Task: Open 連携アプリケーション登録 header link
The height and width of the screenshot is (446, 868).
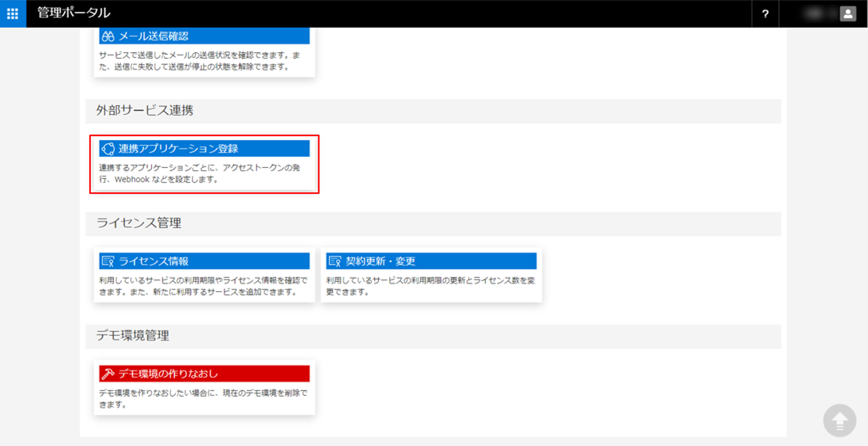Action: click(178, 149)
